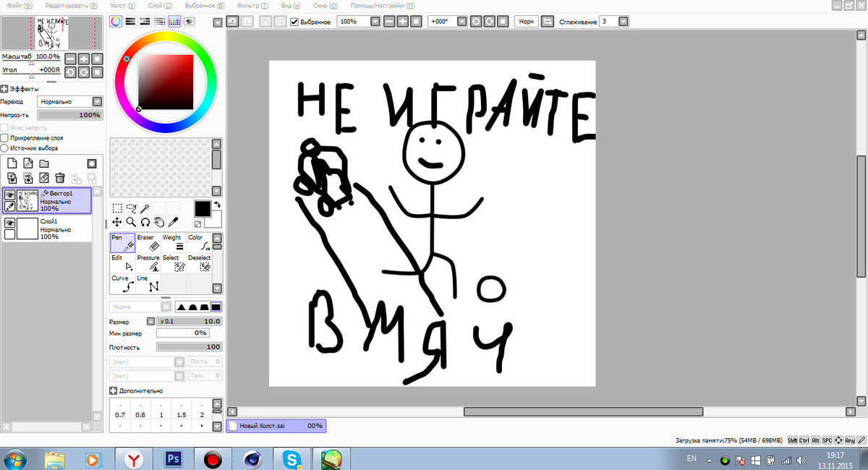The width and height of the screenshot is (868, 470).
Task: Expand the Эффекты section
Action: point(4,89)
